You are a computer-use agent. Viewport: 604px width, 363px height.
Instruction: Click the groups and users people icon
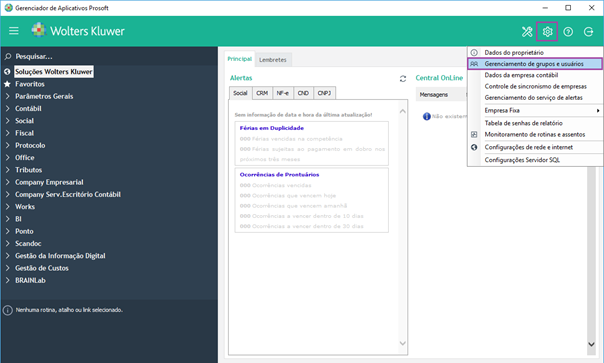pos(474,64)
